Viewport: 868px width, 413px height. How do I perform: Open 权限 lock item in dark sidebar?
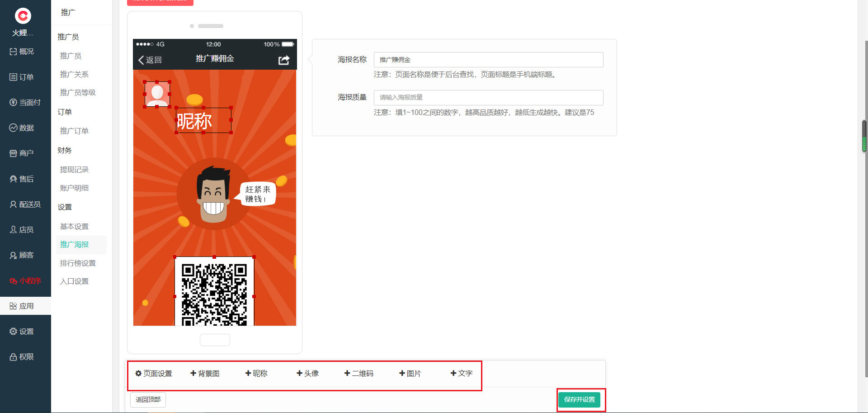[22, 356]
